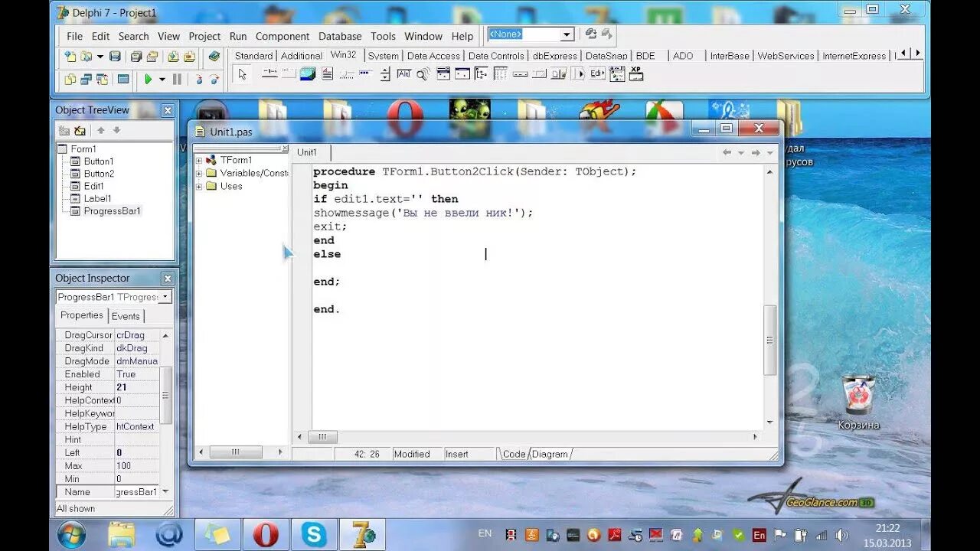Open the Database menu
This screenshot has width=980, height=551.
tap(340, 36)
